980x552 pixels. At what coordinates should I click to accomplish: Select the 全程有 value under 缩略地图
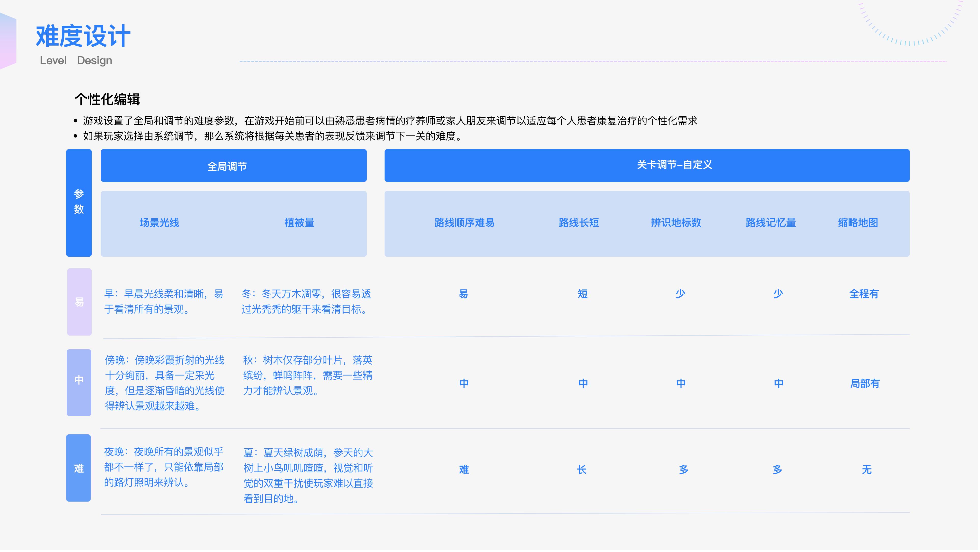(864, 294)
